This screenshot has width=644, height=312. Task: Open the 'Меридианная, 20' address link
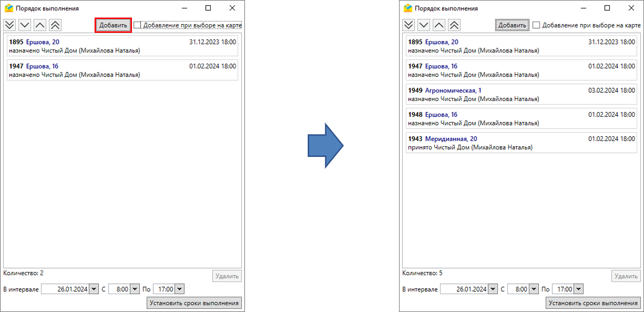pos(451,139)
